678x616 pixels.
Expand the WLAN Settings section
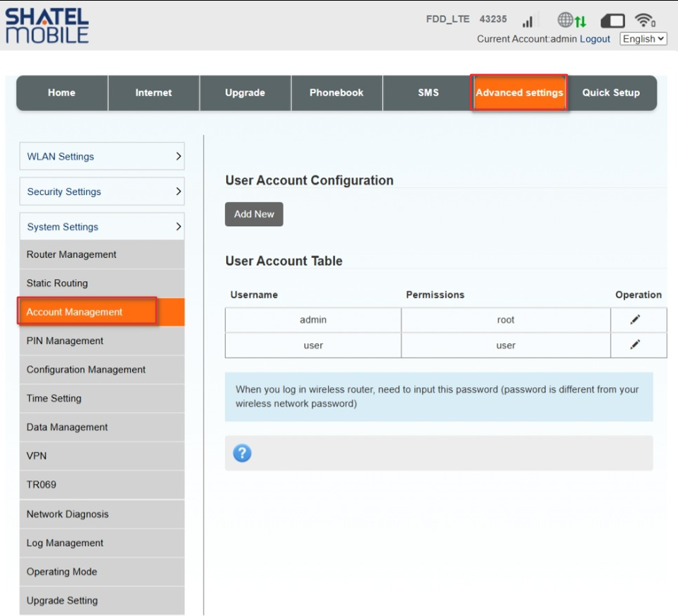tap(102, 156)
